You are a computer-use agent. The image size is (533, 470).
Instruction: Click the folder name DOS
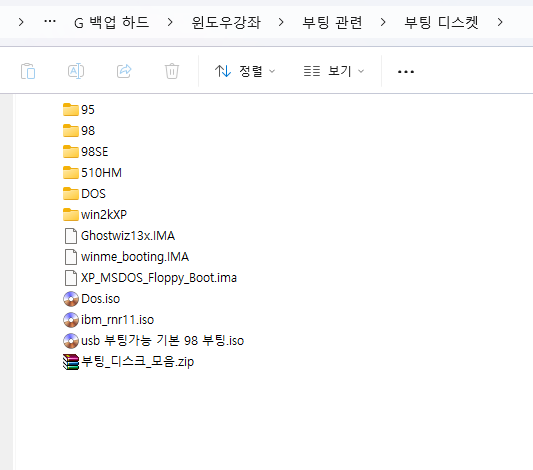pyautogui.click(x=93, y=194)
